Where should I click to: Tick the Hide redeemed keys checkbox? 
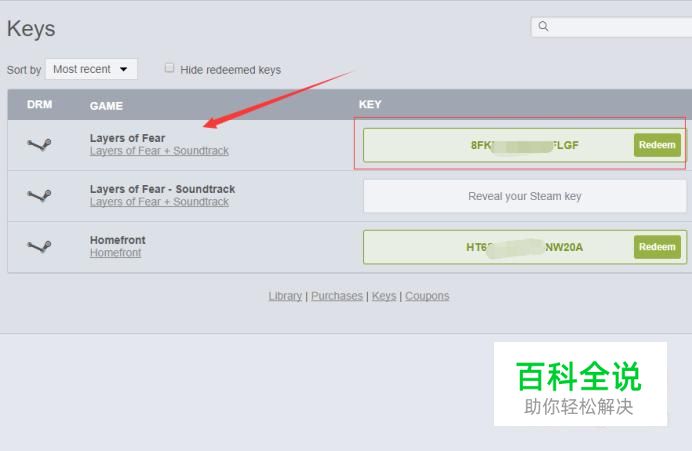169,68
